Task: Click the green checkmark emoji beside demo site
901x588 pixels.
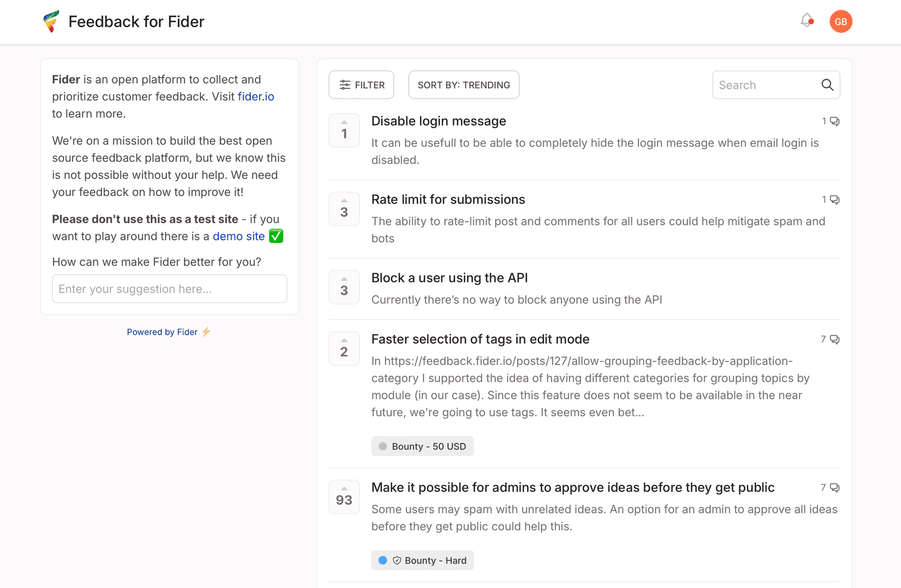Action: [x=276, y=236]
